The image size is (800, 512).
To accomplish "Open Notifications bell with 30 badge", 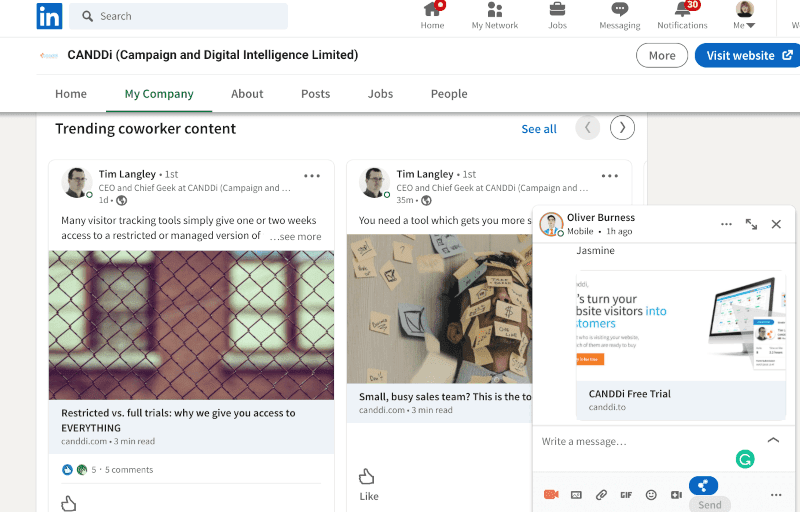I will (x=682, y=16).
